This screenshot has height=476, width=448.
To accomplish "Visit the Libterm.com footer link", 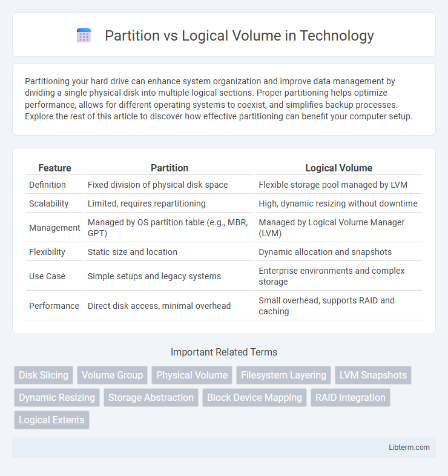I will [409, 447].
